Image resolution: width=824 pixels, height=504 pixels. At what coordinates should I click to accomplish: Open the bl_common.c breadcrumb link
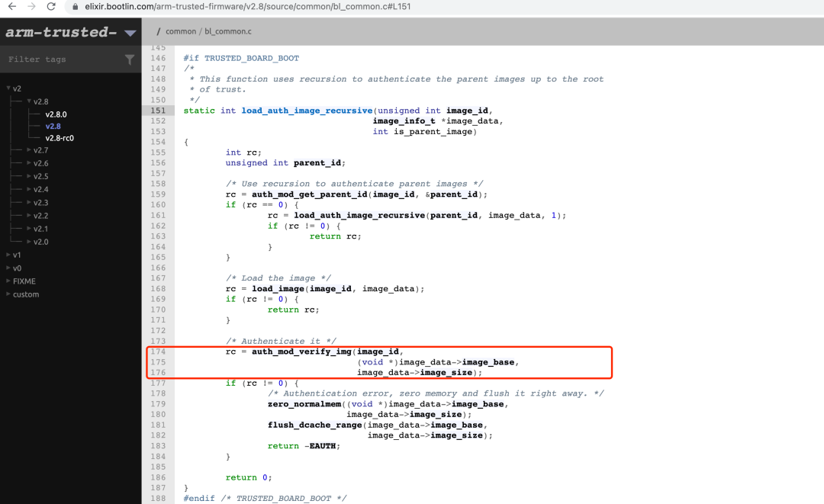click(x=228, y=31)
